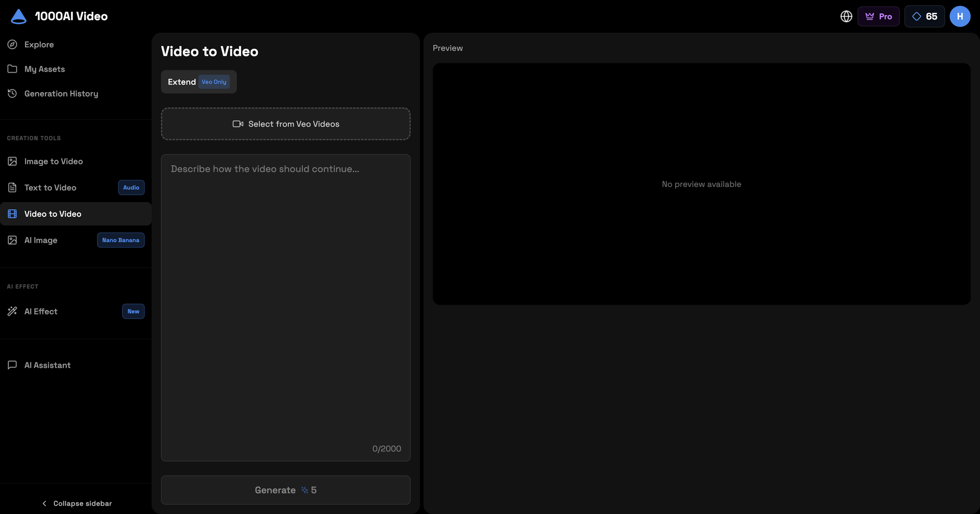Open AI Effect

[75, 311]
